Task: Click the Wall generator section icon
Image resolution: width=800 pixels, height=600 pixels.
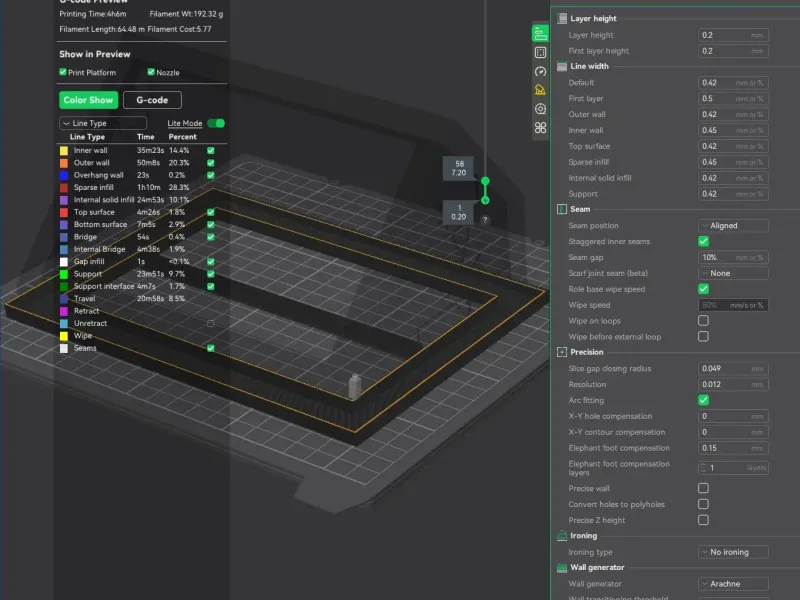Action: 562,567
